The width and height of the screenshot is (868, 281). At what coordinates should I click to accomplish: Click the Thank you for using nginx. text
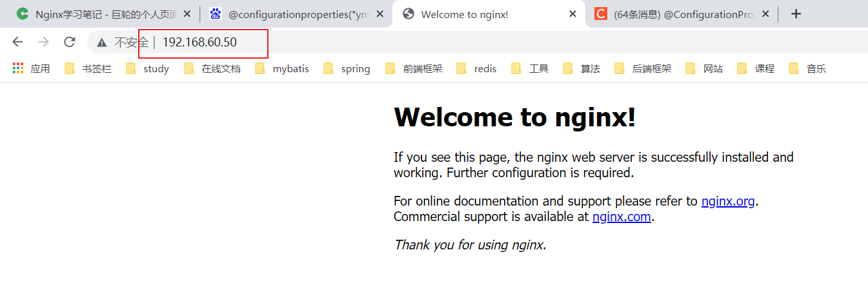470,245
